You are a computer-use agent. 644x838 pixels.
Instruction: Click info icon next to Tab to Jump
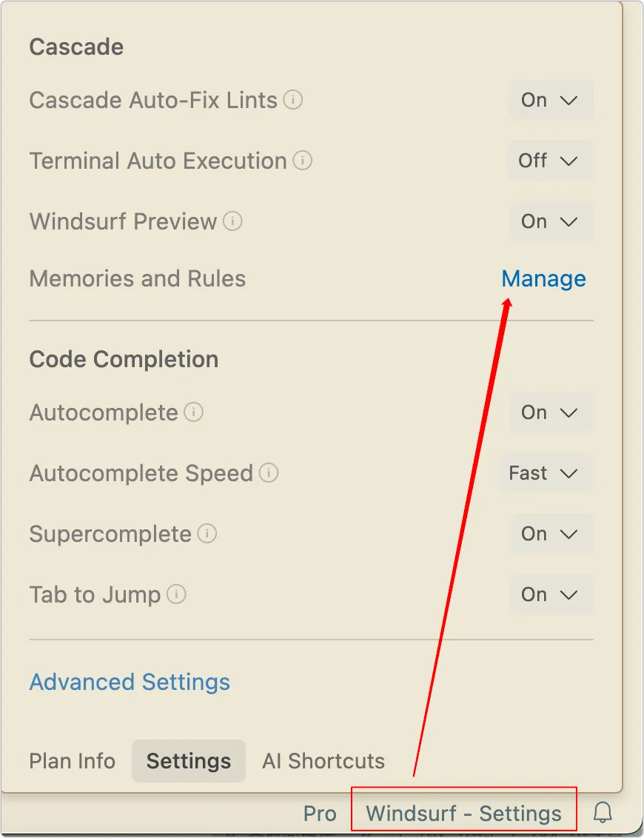(x=176, y=594)
